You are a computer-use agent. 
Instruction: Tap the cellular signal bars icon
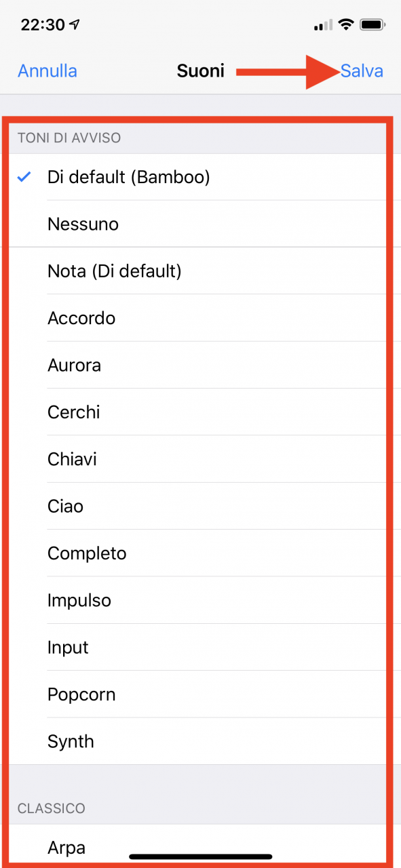323,26
